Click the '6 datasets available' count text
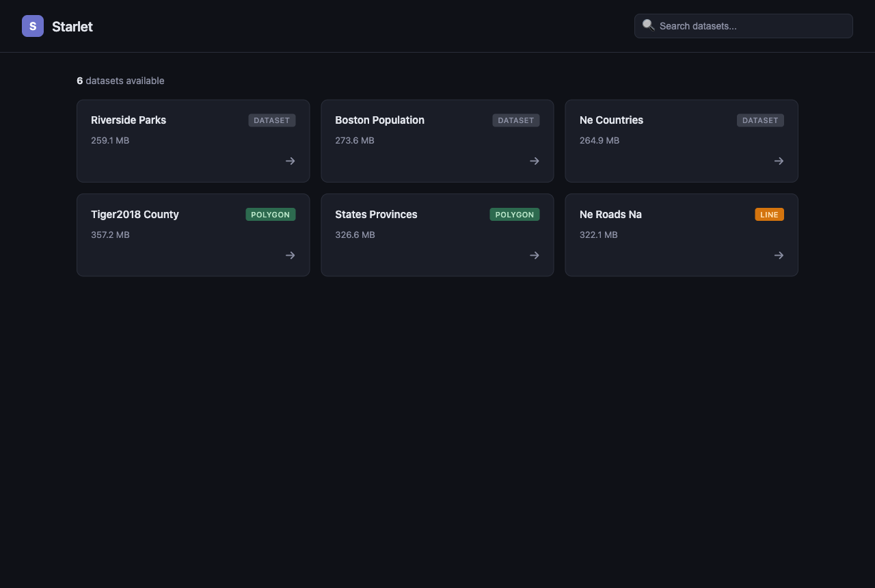Image resolution: width=875 pixels, height=588 pixels. pos(120,81)
